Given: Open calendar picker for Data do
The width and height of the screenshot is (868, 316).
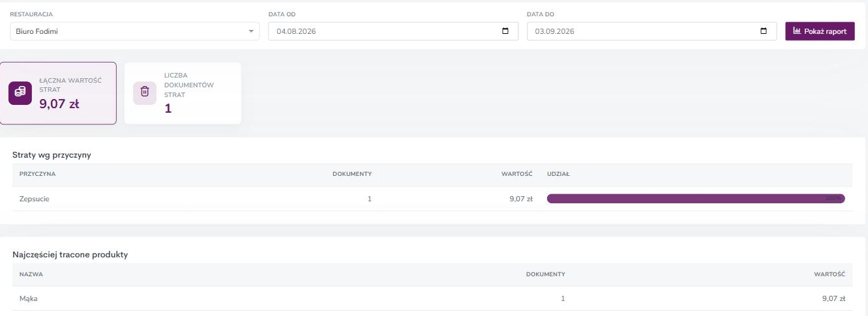Looking at the screenshot, I should point(764,31).
